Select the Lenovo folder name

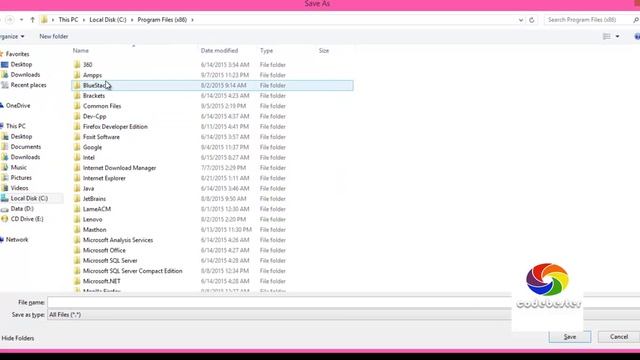tap(93, 219)
